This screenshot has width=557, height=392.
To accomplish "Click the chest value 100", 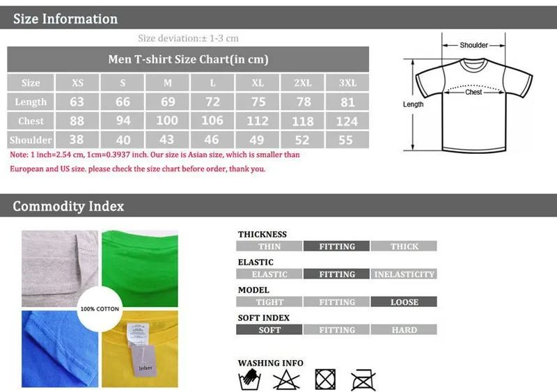I will (x=167, y=121).
